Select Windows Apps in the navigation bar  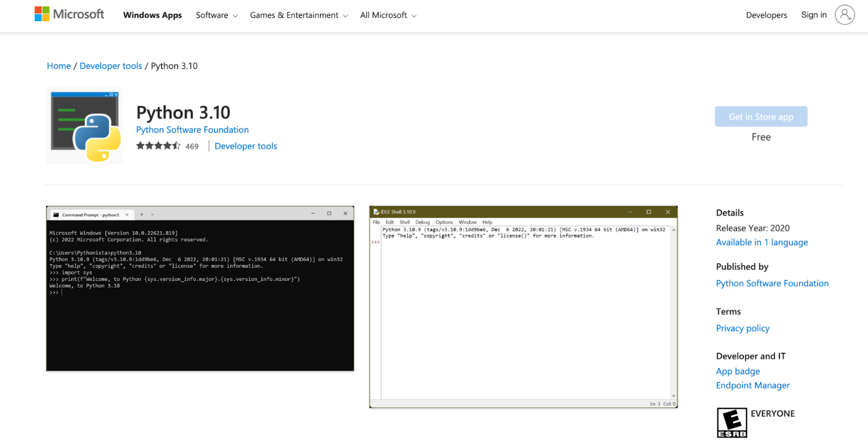pos(152,15)
